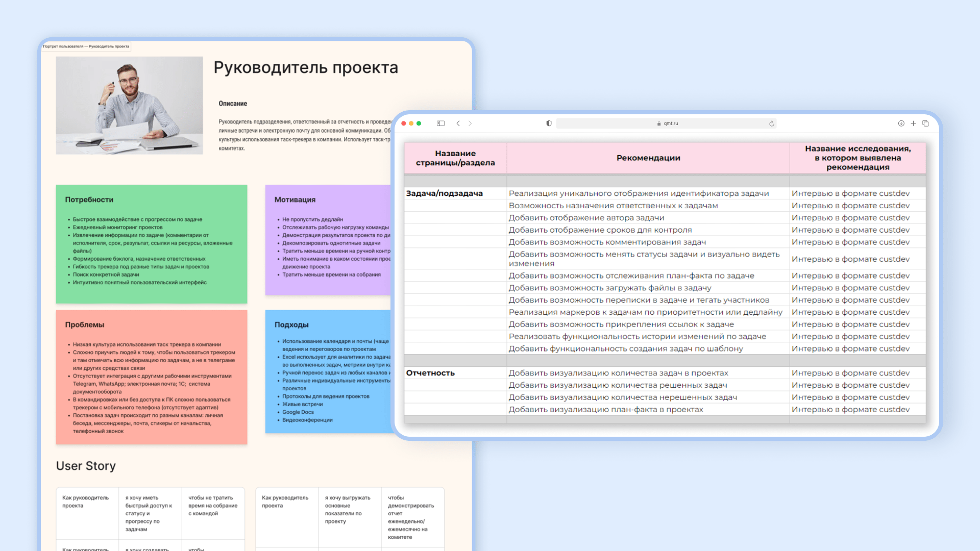Click the Отчетность section cell
980x551 pixels.
pos(430,373)
